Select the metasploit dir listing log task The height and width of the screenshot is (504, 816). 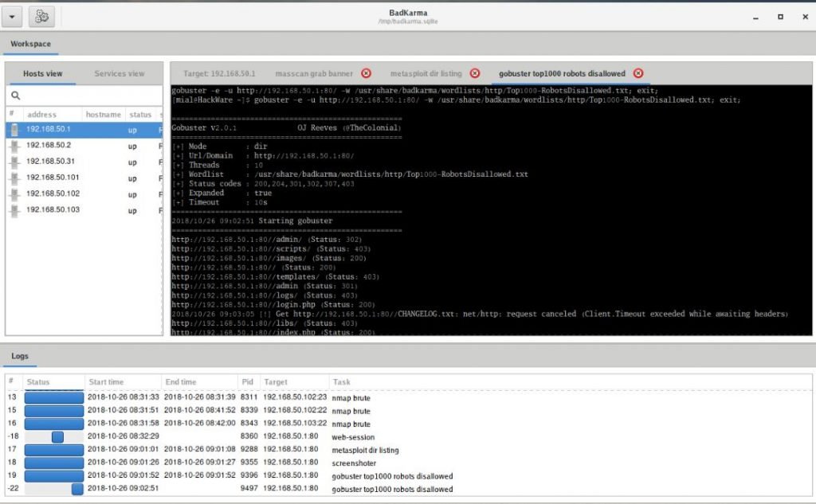(x=365, y=450)
